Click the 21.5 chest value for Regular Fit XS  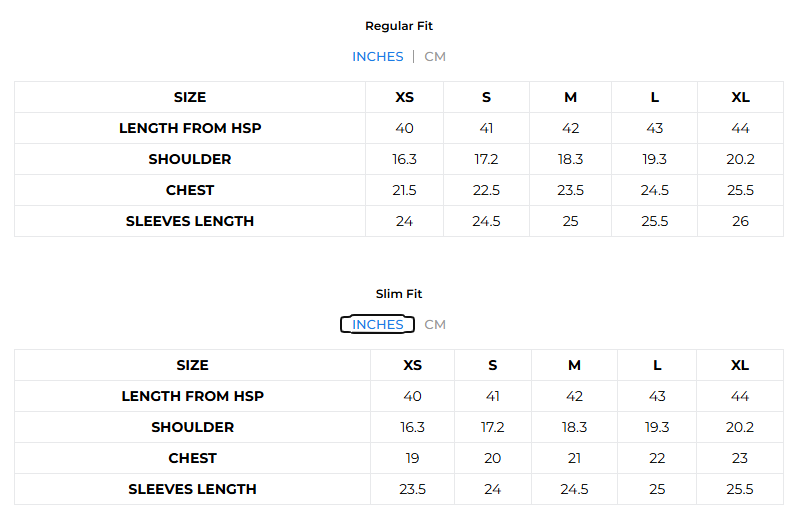point(404,190)
